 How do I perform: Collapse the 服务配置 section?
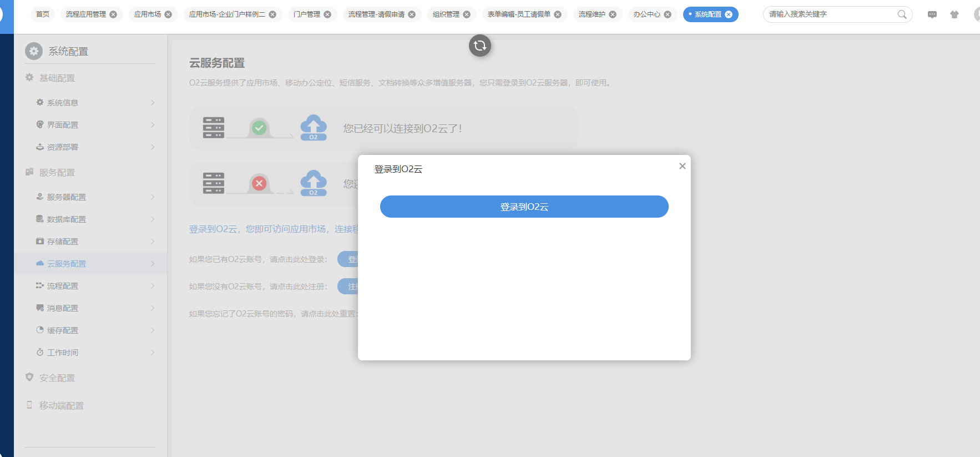click(90, 172)
